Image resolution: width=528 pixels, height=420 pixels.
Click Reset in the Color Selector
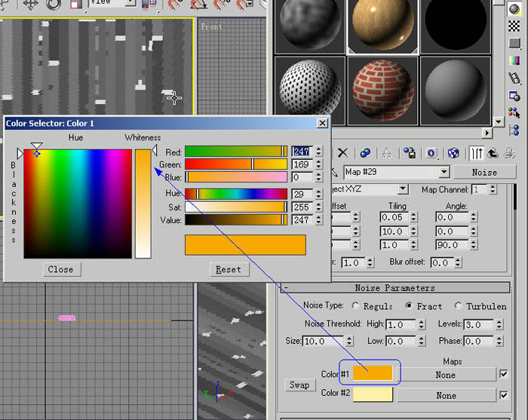tap(229, 269)
